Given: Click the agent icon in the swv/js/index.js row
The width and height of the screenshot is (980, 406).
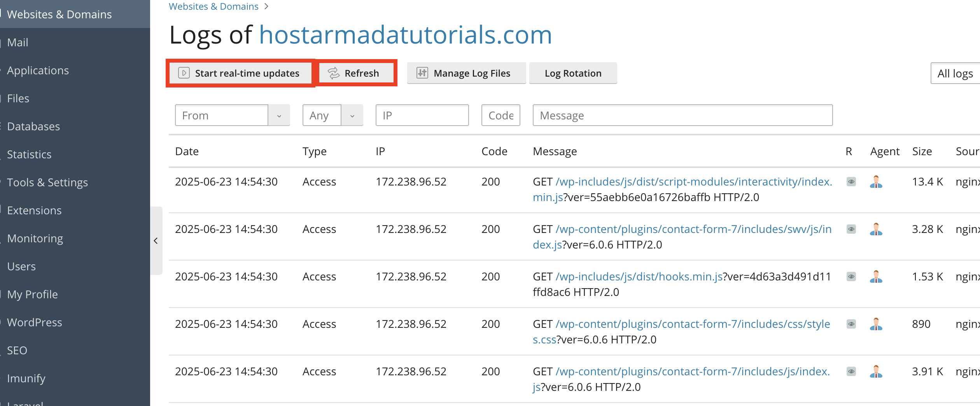Looking at the screenshot, I should (x=876, y=229).
